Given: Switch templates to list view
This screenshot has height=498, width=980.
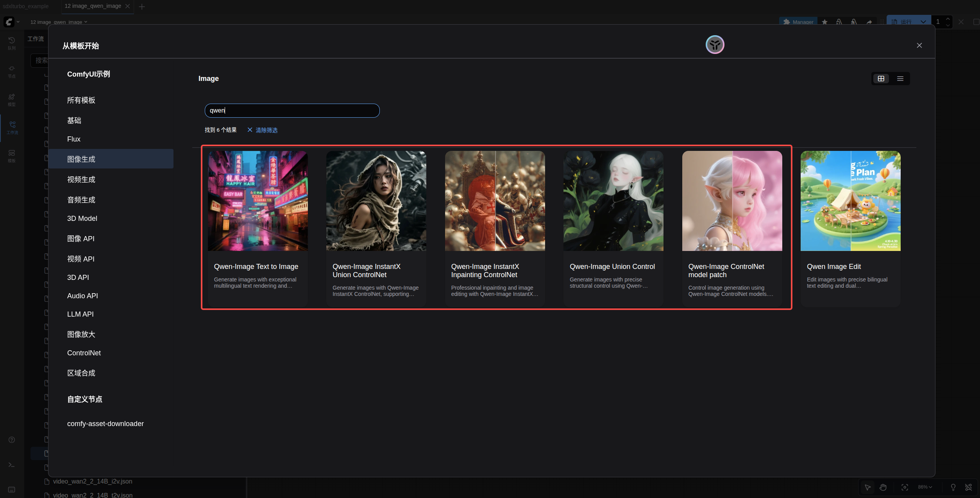Looking at the screenshot, I should coord(900,79).
